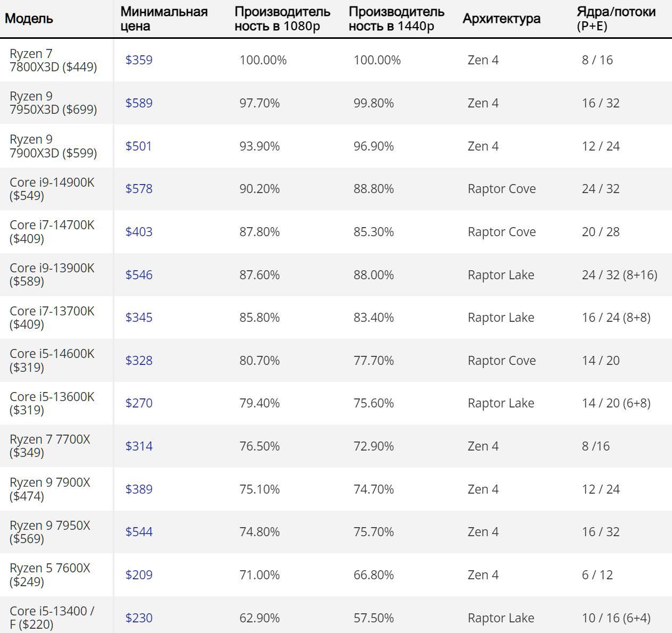Click the Производительность в 1080p column header
The height and width of the screenshot is (633, 672).
tap(282, 19)
